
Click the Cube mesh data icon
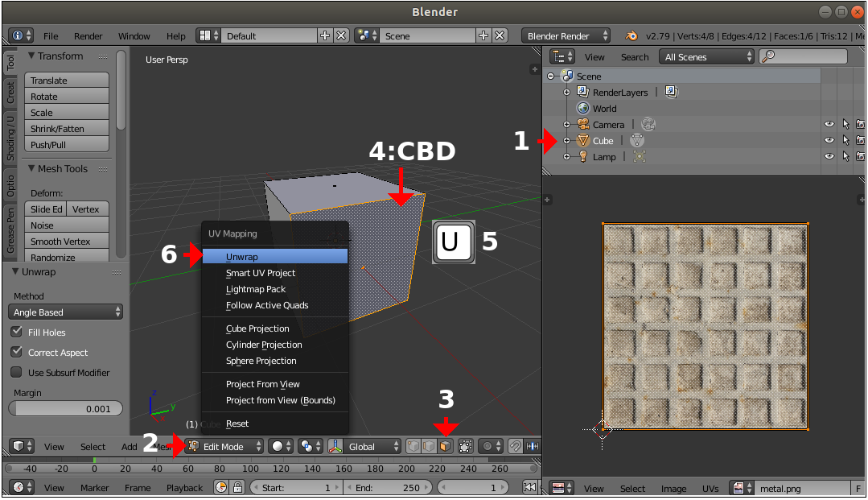636,141
